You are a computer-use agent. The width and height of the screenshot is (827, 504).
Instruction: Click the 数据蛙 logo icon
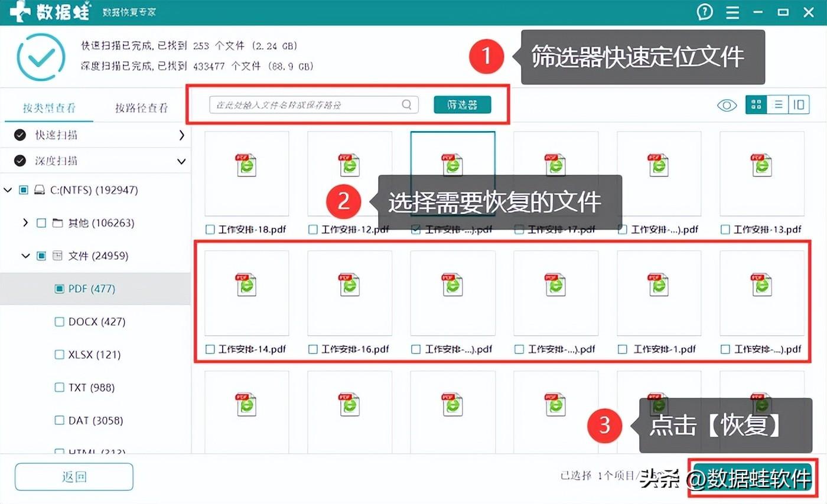pyautogui.click(x=21, y=12)
